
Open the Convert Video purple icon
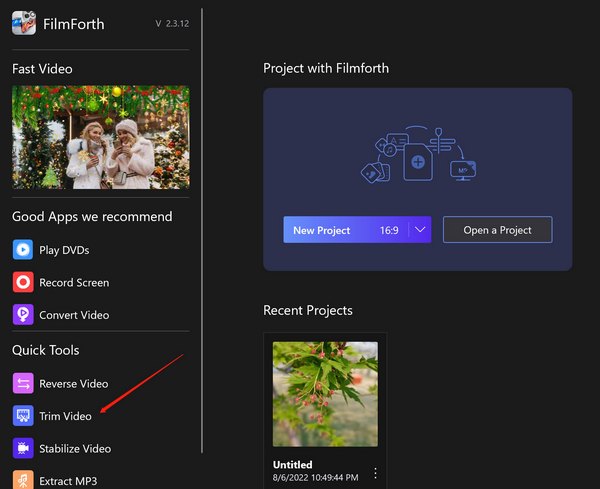[x=23, y=315]
